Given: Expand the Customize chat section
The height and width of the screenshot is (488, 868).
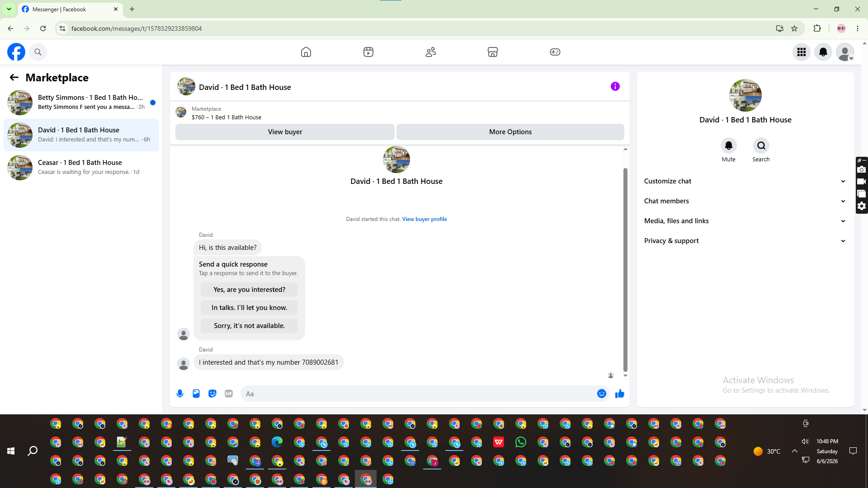Looking at the screenshot, I should (x=745, y=181).
